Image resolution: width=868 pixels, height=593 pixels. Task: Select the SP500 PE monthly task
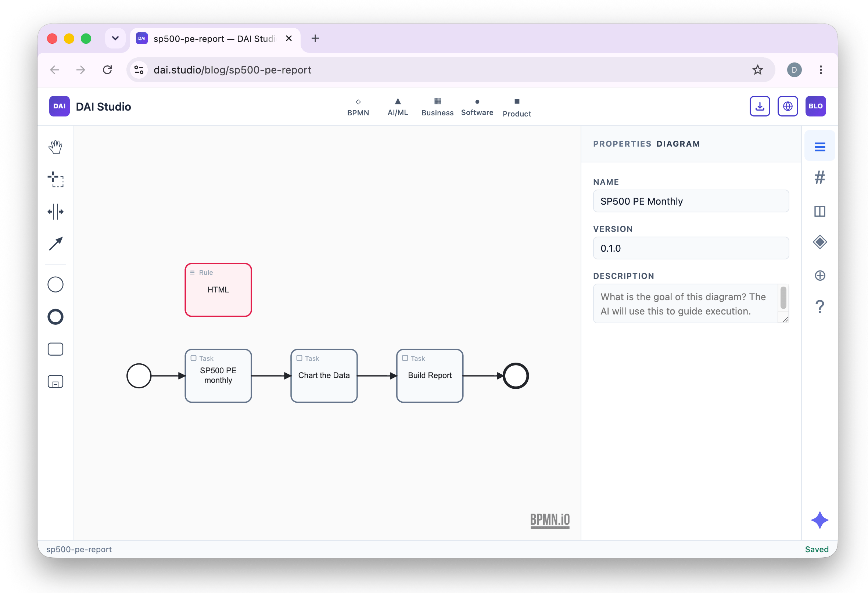point(218,375)
